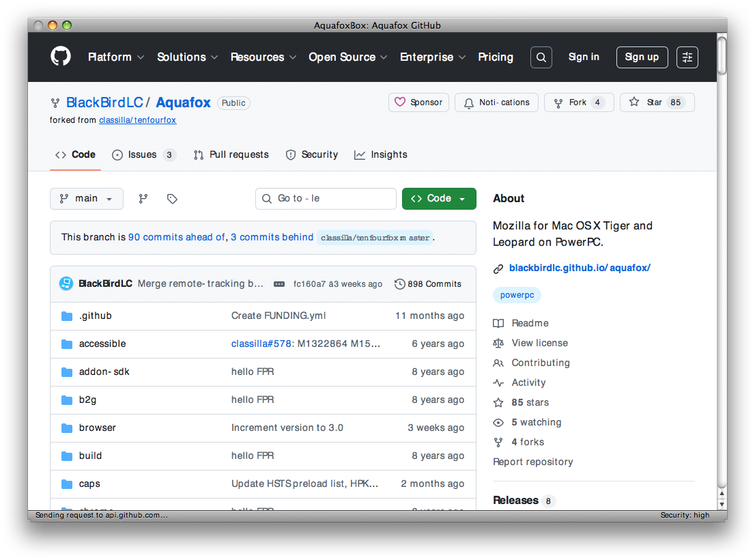Click the branches icon beside the branch selector
The width and height of the screenshot is (755, 560).
coord(143,198)
